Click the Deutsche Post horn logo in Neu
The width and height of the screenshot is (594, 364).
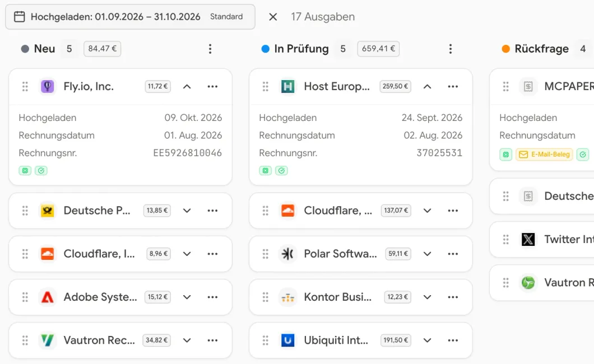[x=48, y=211]
